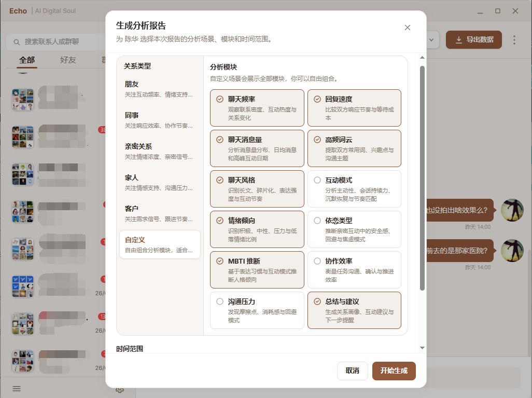Toggle the 聊天消息量 module
Viewport: 532px width, 398px height.
[x=257, y=148]
